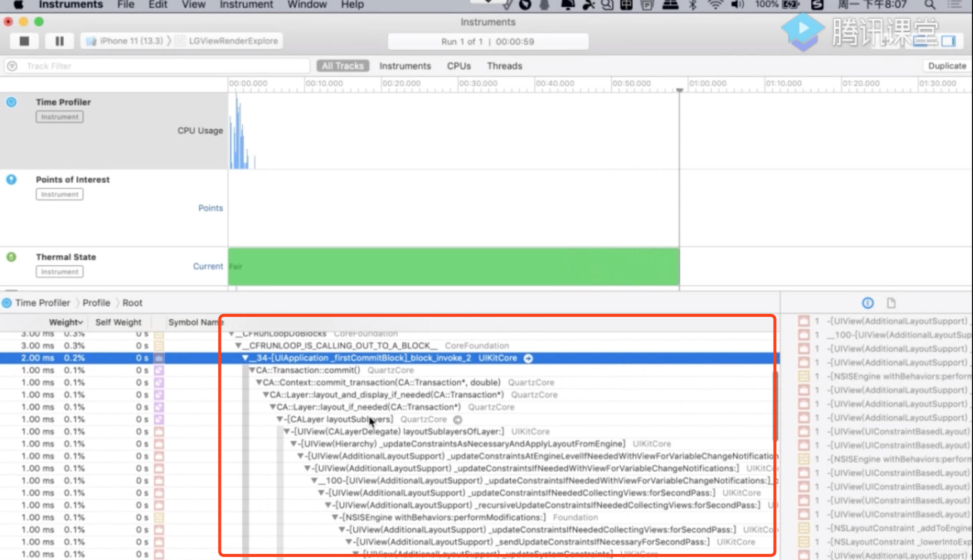Open the Instrument menu

pyautogui.click(x=246, y=5)
